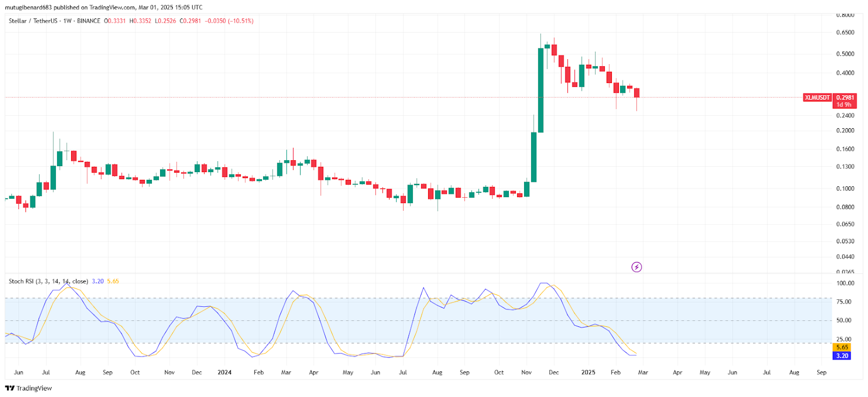The width and height of the screenshot is (868, 397).
Task: Click the red 0.2981 current price badge
Action: tap(845, 98)
